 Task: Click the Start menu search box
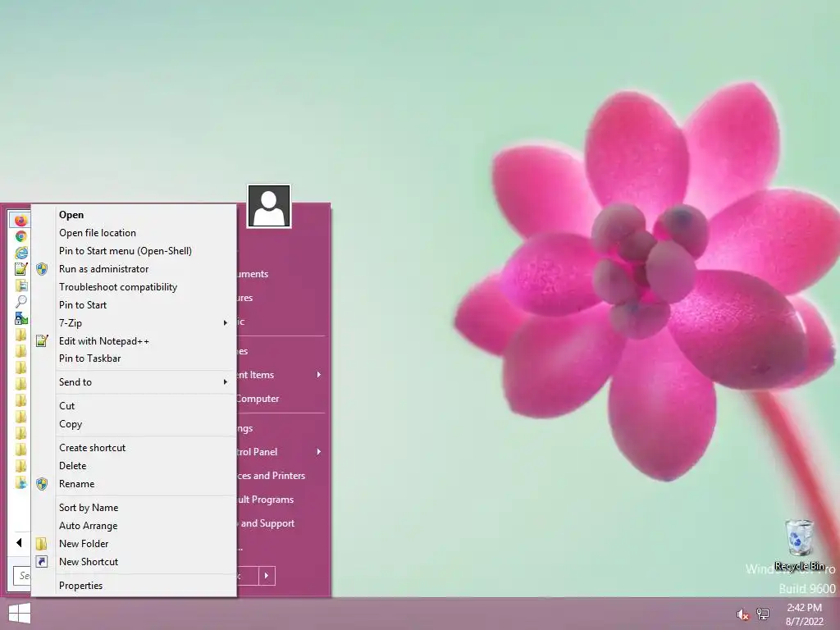coord(21,576)
